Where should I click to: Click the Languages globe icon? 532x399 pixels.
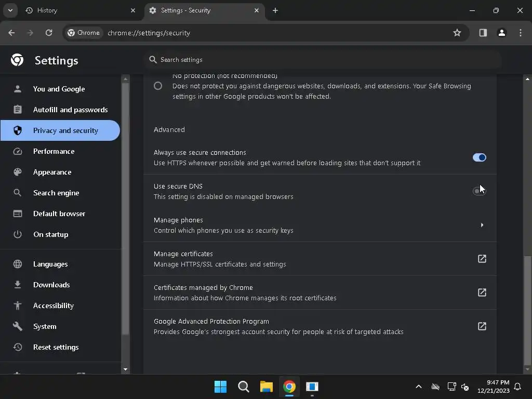pos(18,264)
